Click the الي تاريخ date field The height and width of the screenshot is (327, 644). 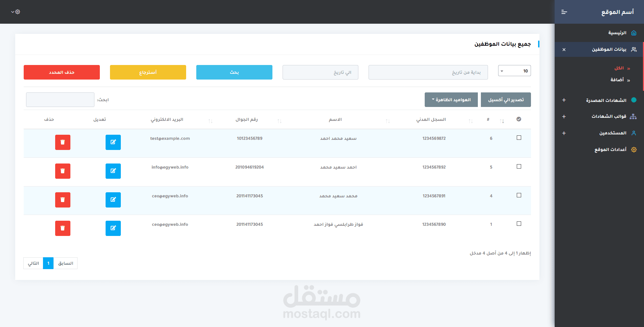tap(320, 72)
